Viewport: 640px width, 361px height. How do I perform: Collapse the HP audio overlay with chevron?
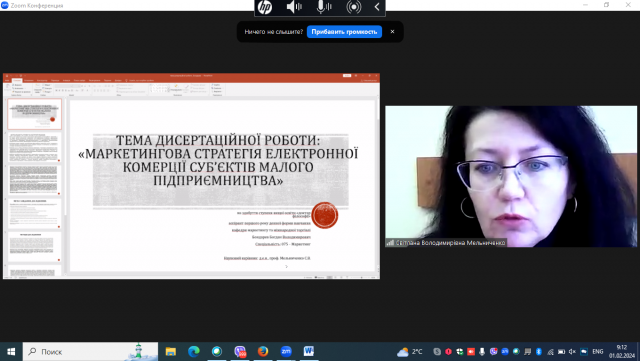pos(377,7)
